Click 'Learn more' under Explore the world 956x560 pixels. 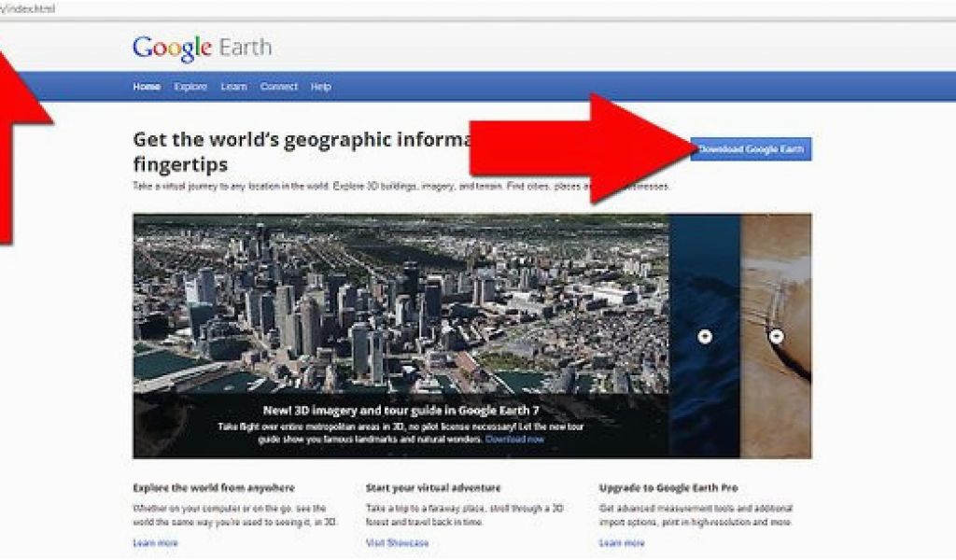coord(156,543)
